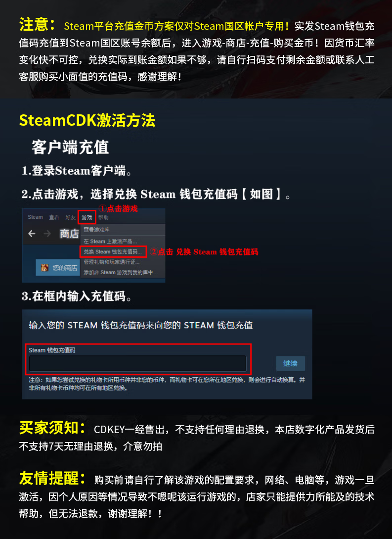Choose 兑换 Steam 钱包充值码 menu entry
The height and width of the screenshot is (539, 392).
[113, 251]
